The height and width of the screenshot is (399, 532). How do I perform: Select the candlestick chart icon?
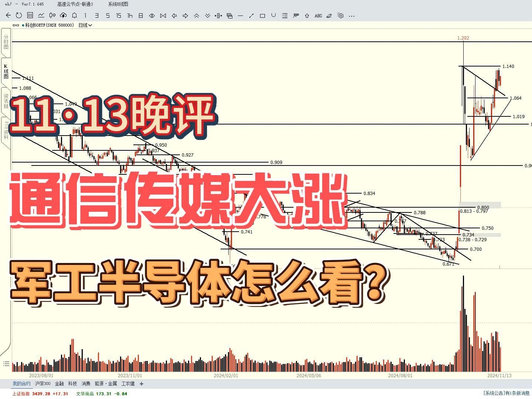52,16
